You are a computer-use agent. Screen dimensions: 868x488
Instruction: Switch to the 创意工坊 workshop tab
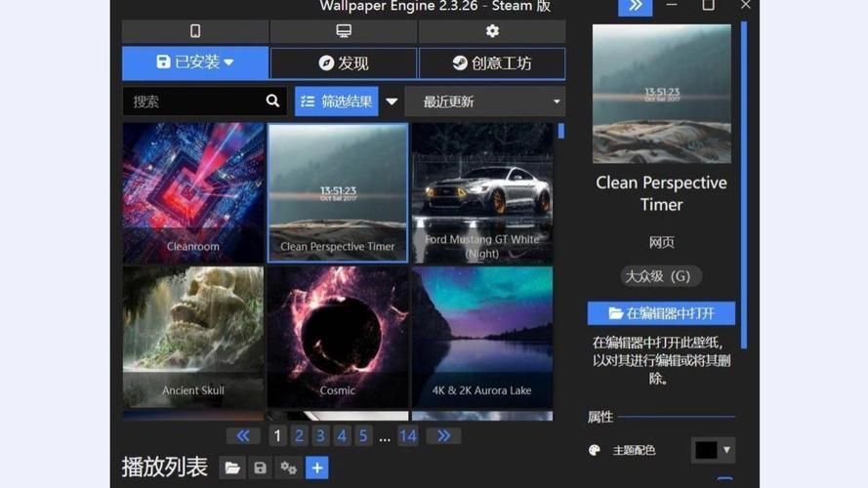[x=492, y=63]
